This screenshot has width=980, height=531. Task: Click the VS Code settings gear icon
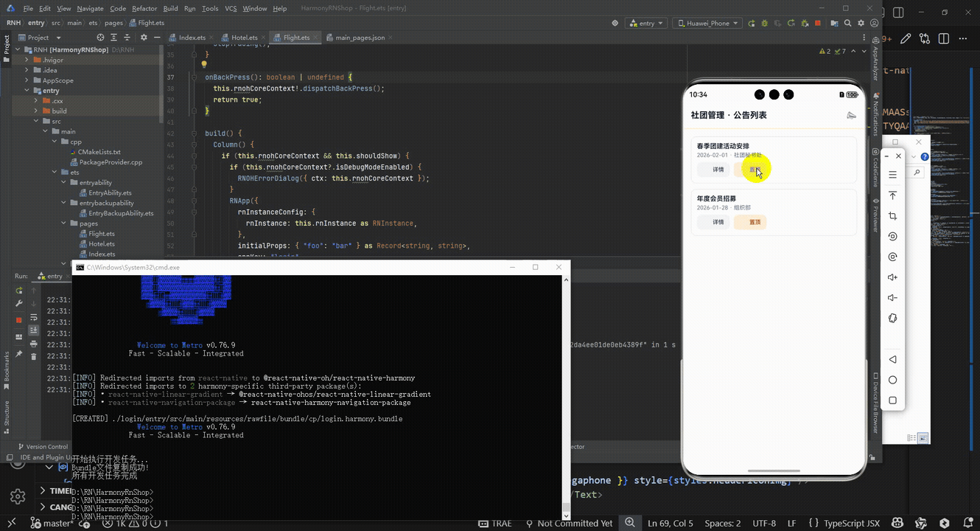pos(18,496)
